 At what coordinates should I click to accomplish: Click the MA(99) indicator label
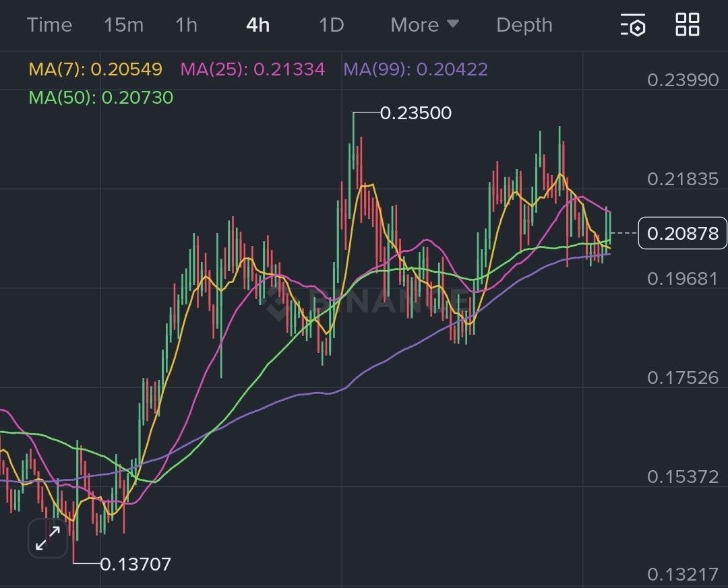coord(415,69)
